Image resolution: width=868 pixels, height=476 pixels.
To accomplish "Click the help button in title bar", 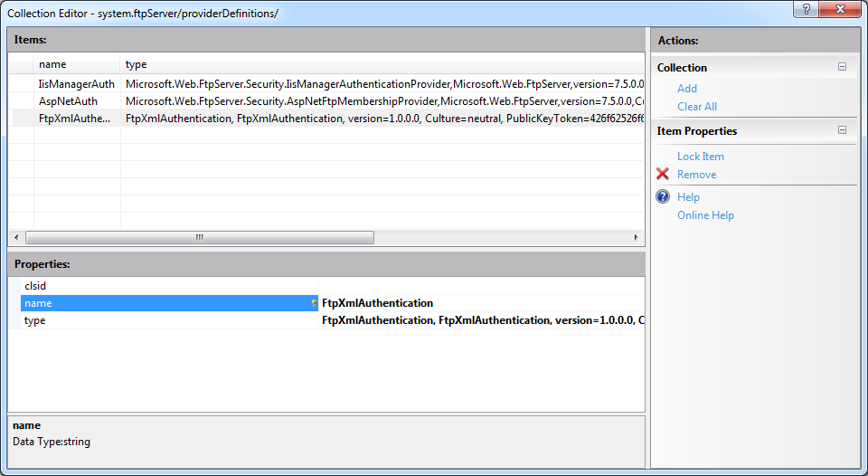I will click(x=807, y=9).
